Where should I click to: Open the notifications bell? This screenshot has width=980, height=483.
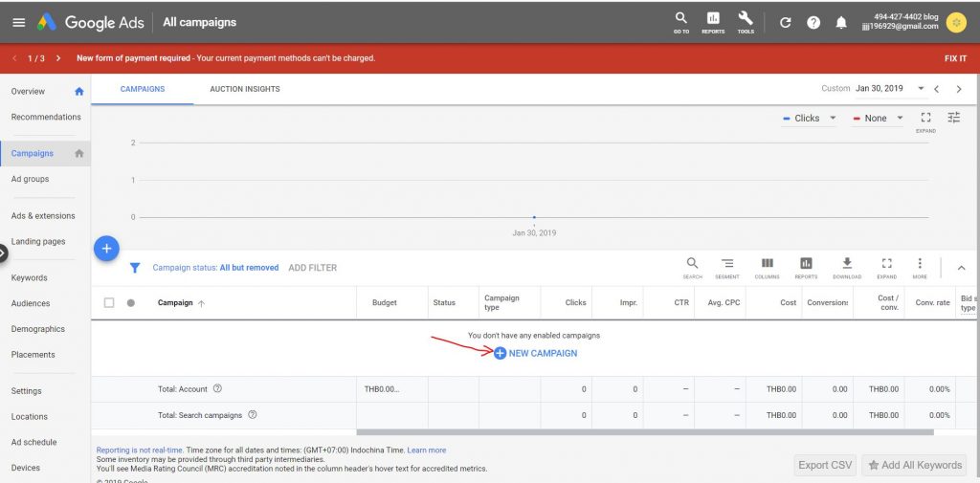(841, 23)
